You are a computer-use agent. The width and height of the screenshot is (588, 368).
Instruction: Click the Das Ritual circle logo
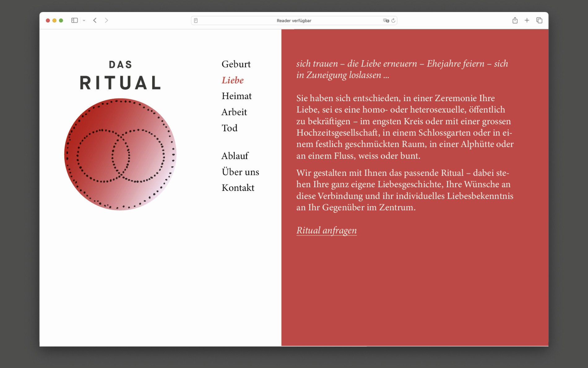pyautogui.click(x=120, y=154)
